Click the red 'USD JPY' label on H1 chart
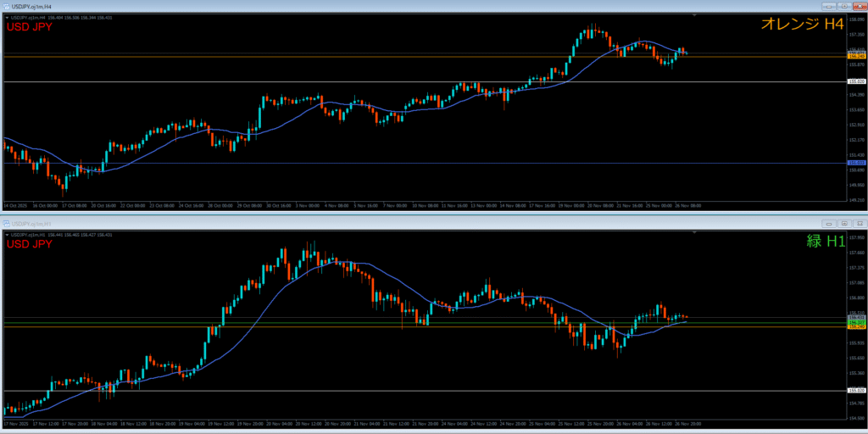This screenshot has height=434, width=868. coord(30,244)
